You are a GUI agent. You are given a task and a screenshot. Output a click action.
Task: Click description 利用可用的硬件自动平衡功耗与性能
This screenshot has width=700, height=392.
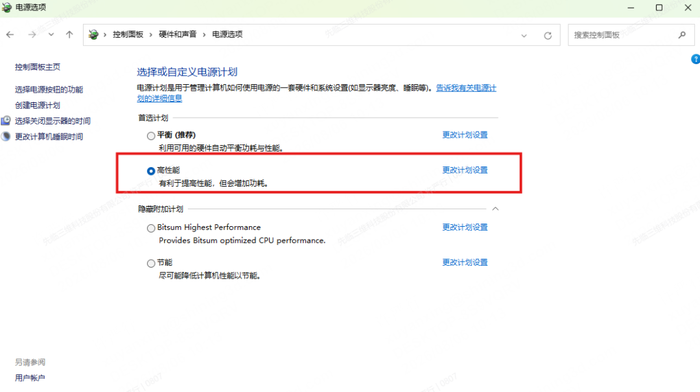(221, 148)
